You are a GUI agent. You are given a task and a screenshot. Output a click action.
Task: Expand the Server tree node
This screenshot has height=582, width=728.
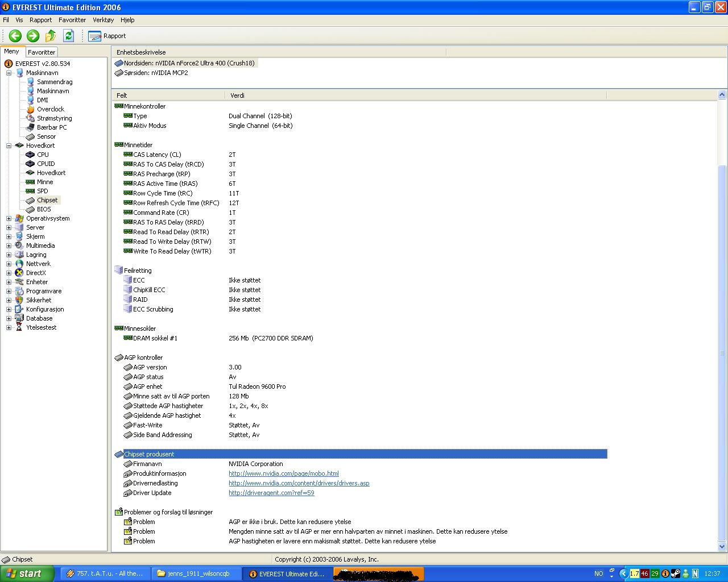pyautogui.click(x=9, y=227)
